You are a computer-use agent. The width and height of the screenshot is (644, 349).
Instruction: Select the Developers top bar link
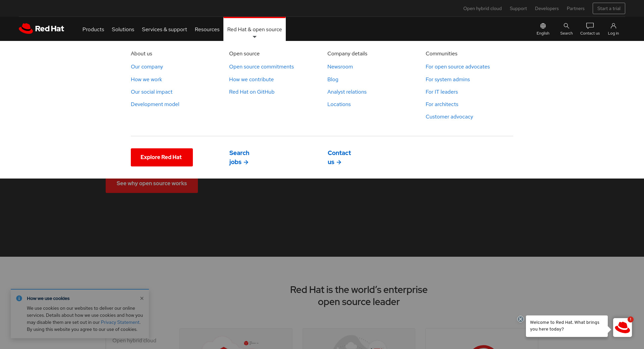coord(546,8)
